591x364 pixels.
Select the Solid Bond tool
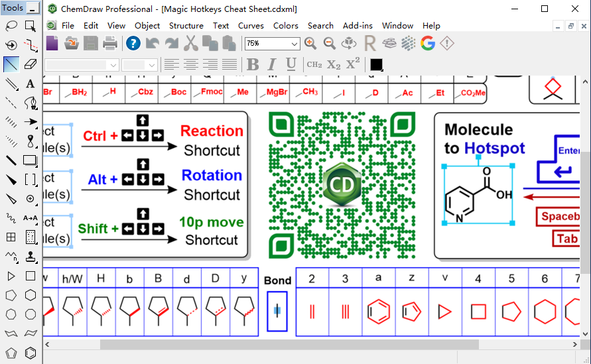11,64
